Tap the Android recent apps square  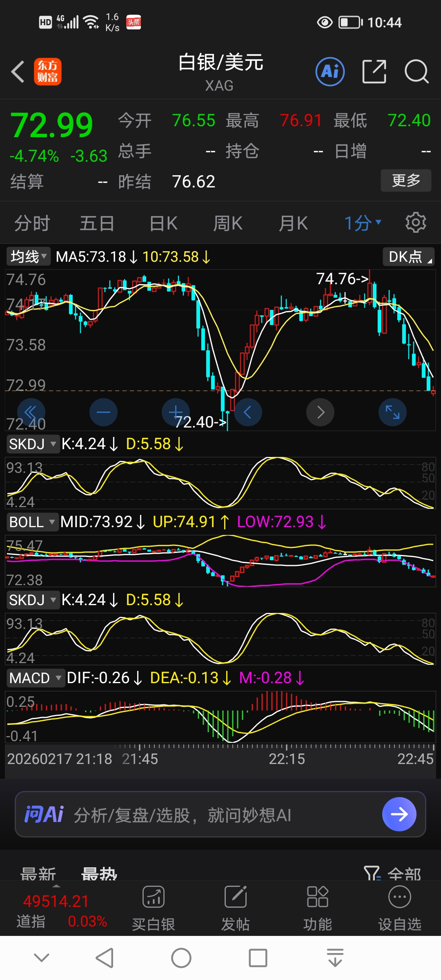(x=258, y=958)
